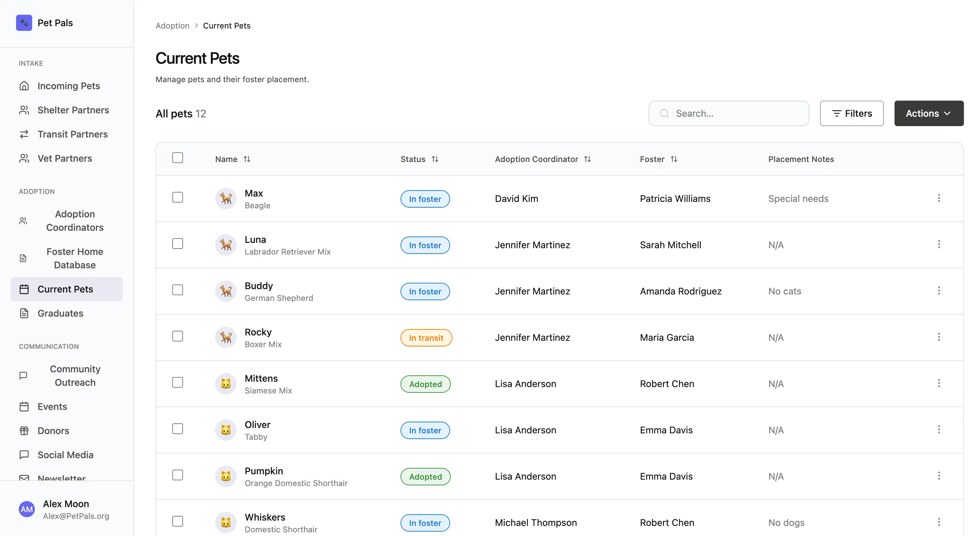Open the row menu for Pumpkin
Image resolution: width=980 pixels, height=536 pixels.
pyautogui.click(x=939, y=476)
